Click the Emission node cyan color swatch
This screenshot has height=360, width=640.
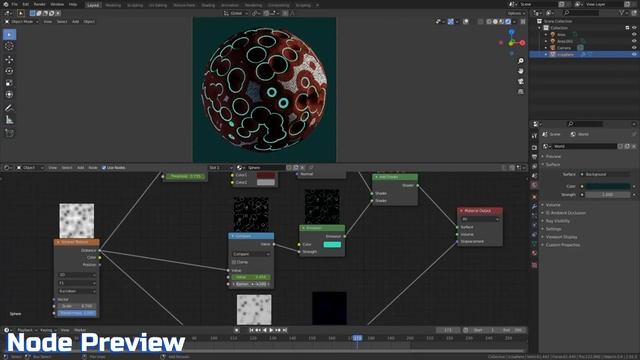[332, 244]
